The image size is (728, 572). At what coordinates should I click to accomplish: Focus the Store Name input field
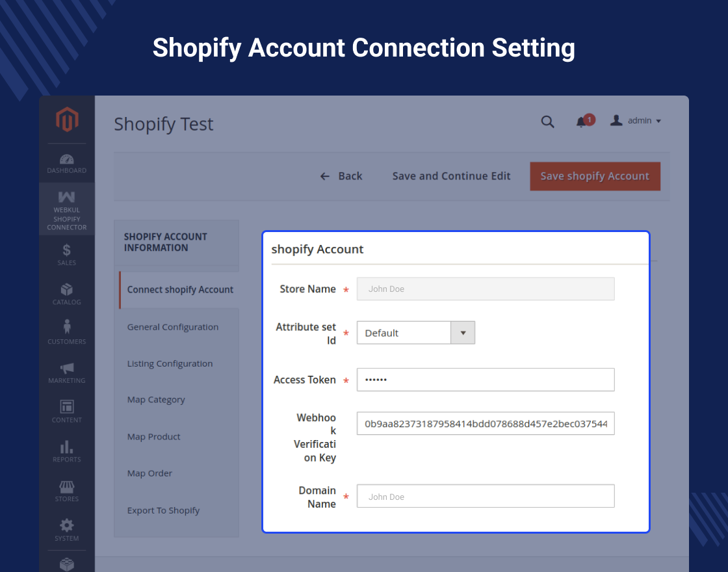click(x=486, y=289)
